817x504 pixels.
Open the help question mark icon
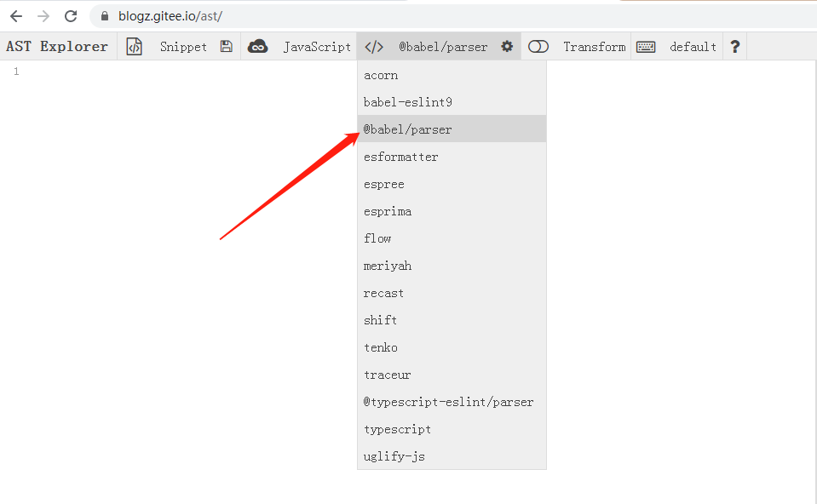pyautogui.click(x=734, y=47)
